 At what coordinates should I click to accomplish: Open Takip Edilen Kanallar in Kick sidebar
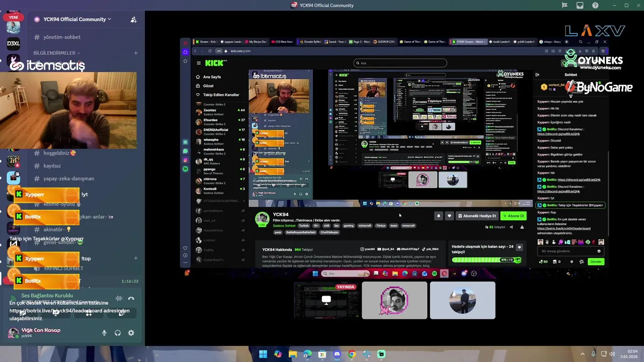pos(217,95)
